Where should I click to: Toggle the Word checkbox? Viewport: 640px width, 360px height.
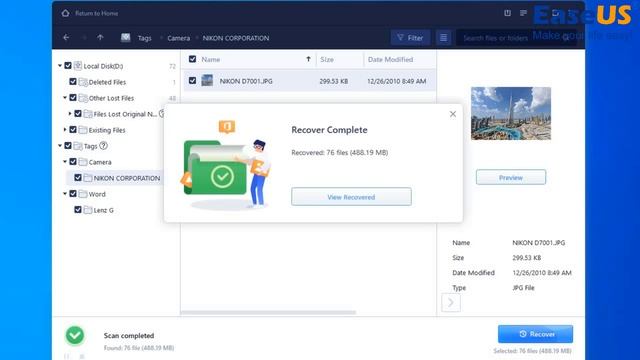(x=73, y=193)
